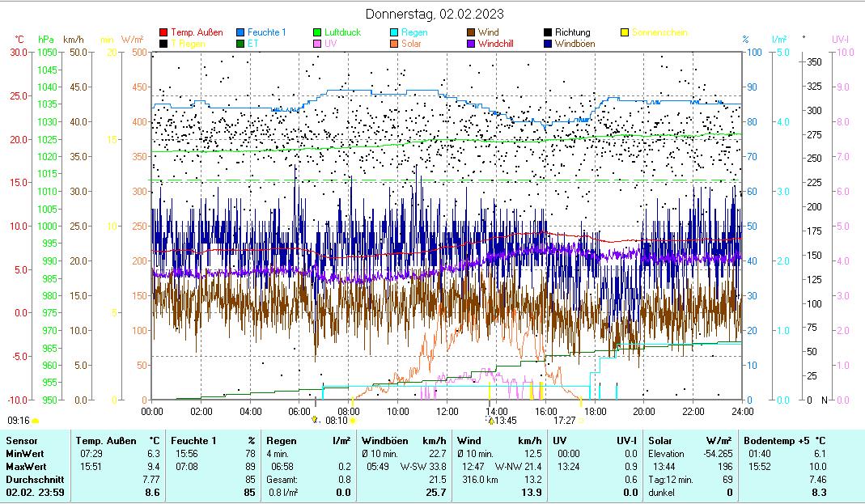Viewport: 865px width, 504px height.
Task: Click the Windböen column header in table
Action: coord(384,441)
